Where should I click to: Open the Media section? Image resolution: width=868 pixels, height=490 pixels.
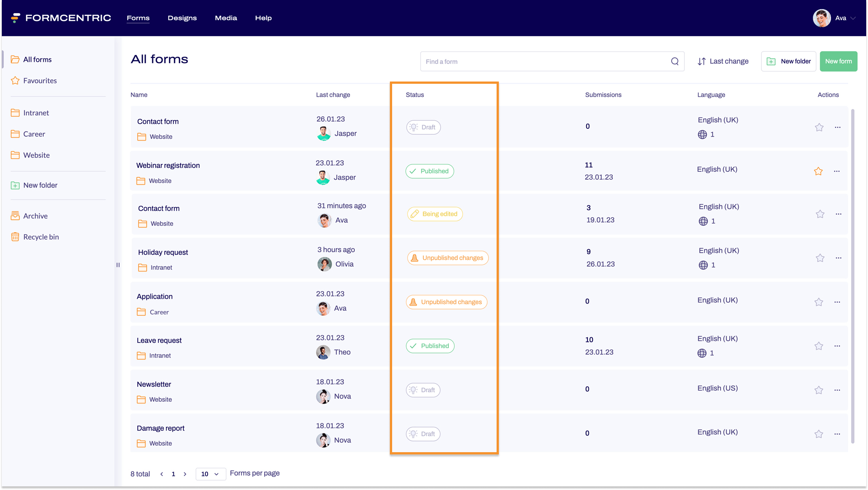[226, 18]
